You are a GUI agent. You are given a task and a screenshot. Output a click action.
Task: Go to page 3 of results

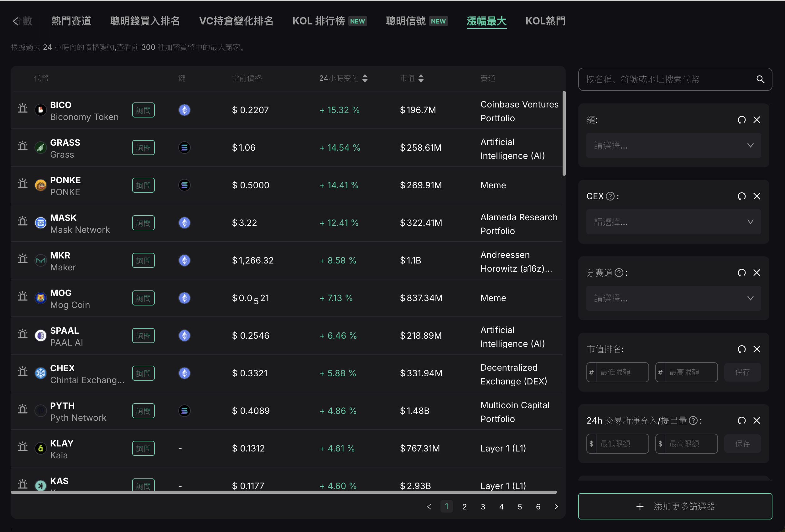click(x=483, y=507)
